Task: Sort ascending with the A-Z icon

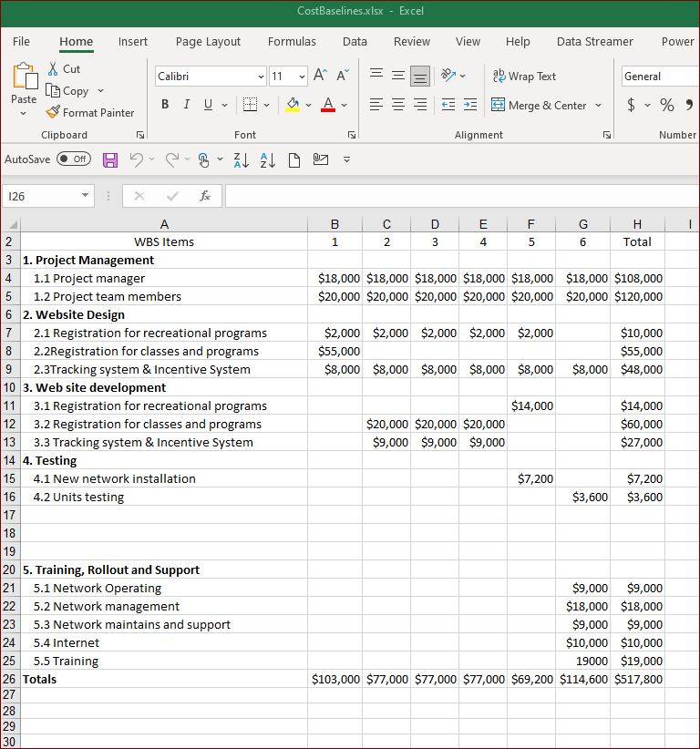Action: pyautogui.click(x=242, y=160)
